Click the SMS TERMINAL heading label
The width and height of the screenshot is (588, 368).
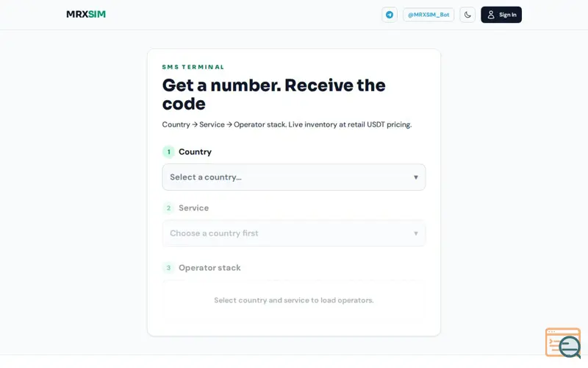(193, 67)
